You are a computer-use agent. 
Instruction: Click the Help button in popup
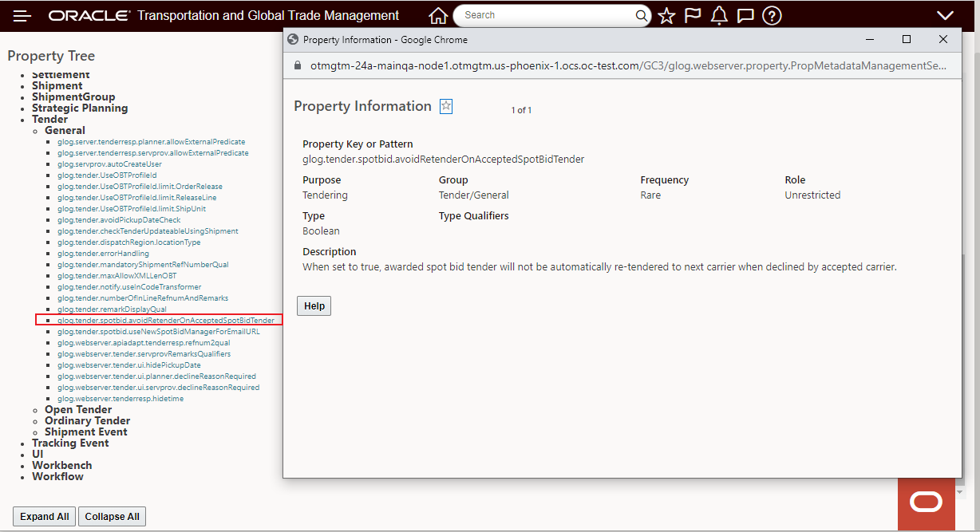[x=314, y=306]
